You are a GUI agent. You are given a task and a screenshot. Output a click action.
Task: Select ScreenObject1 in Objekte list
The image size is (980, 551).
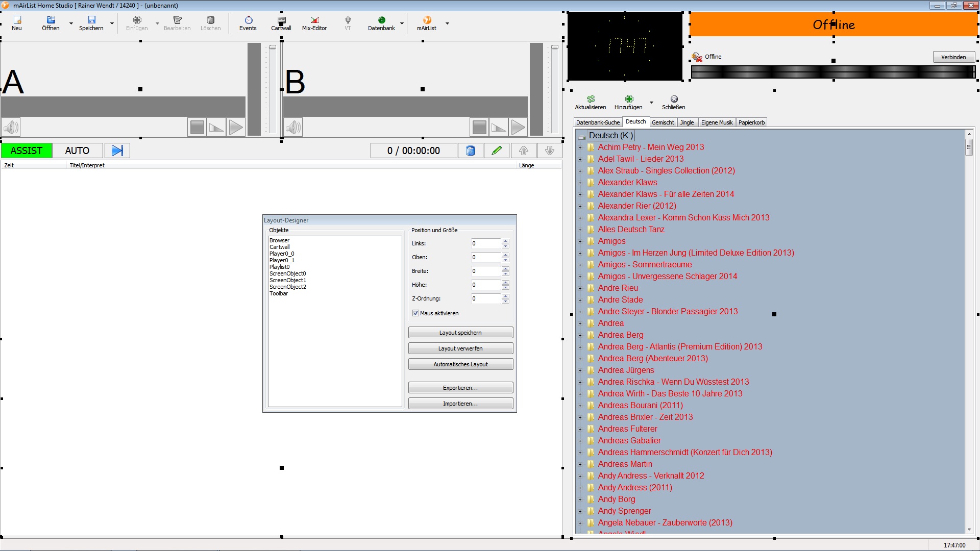[288, 280]
